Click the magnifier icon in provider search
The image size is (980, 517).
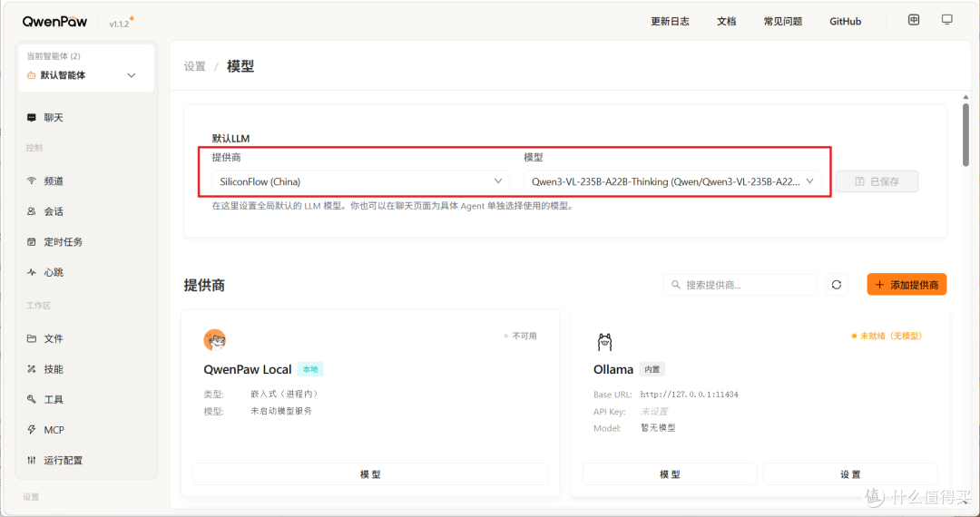point(676,285)
